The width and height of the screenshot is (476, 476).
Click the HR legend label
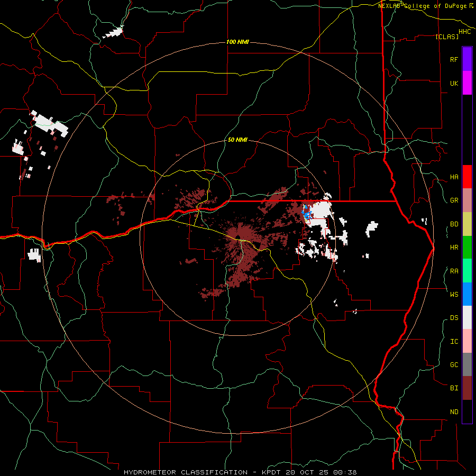point(454,248)
